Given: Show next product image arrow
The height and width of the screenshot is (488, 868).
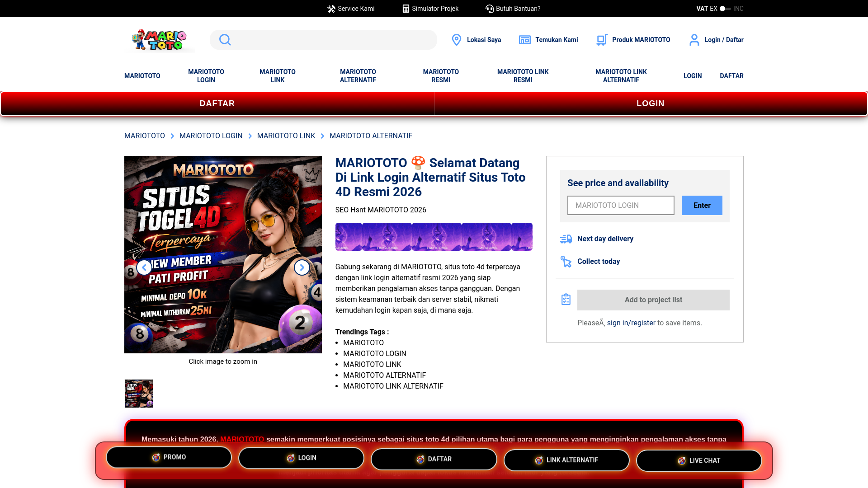Looking at the screenshot, I should (x=302, y=267).
